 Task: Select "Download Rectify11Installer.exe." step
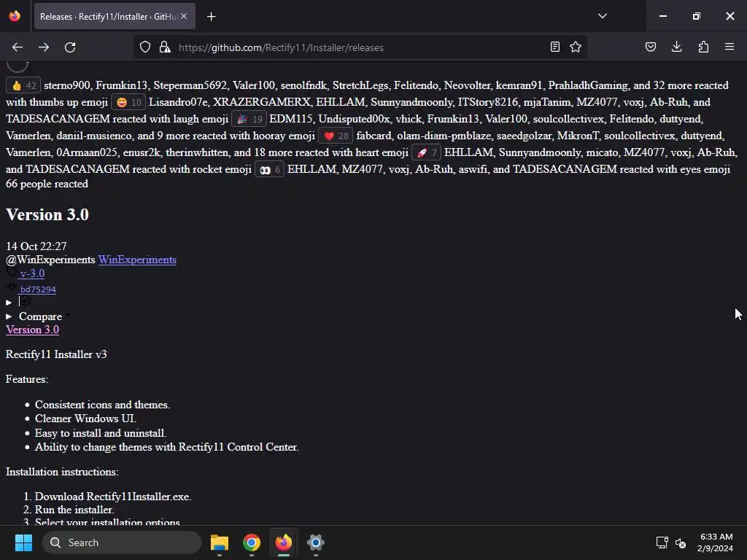pyautogui.click(x=113, y=497)
